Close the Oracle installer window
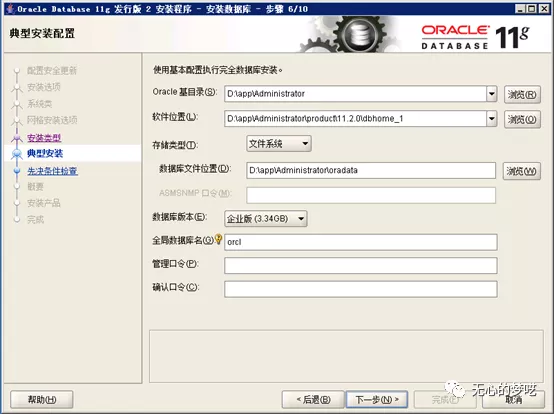This screenshot has height=414, width=554. (x=544, y=9)
